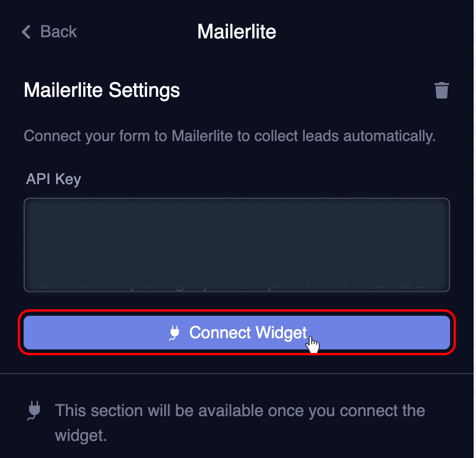Click the word 'Settings' in the section heading
This screenshot has width=476, height=458.
(x=144, y=90)
